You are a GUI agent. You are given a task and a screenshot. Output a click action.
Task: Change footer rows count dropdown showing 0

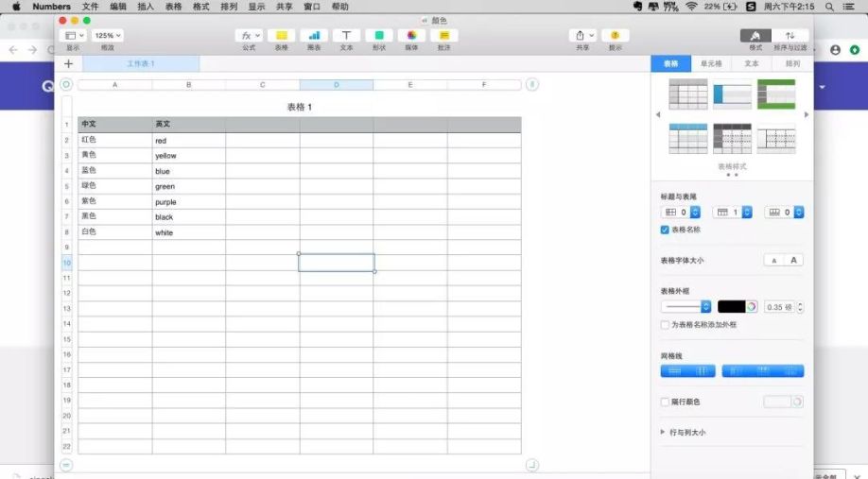click(x=784, y=213)
